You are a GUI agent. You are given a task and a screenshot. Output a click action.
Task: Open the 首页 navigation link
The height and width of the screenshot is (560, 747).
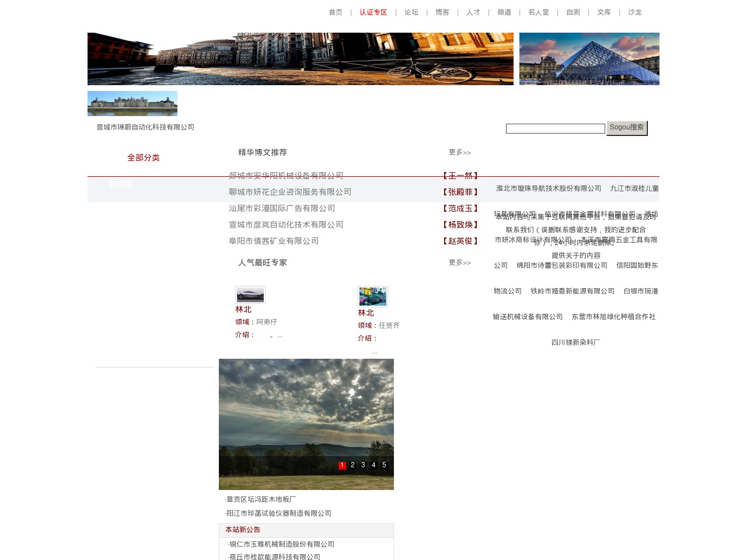point(336,12)
